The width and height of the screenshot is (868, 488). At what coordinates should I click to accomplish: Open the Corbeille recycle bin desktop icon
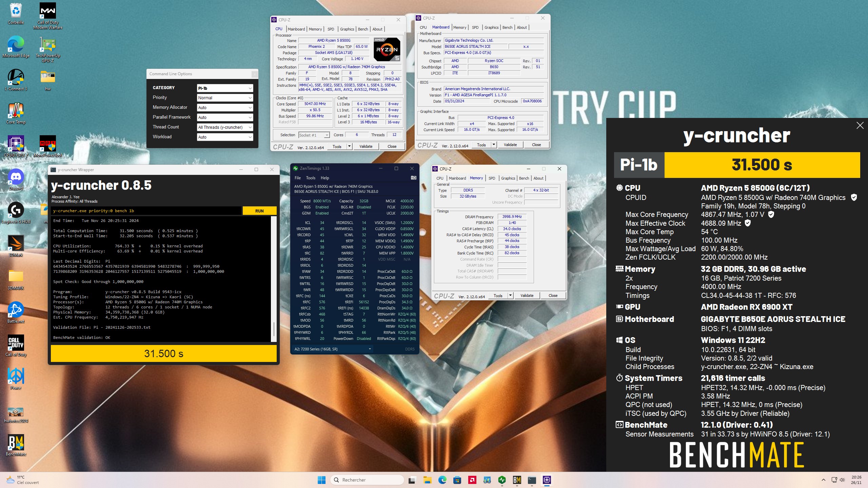[x=16, y=14]
